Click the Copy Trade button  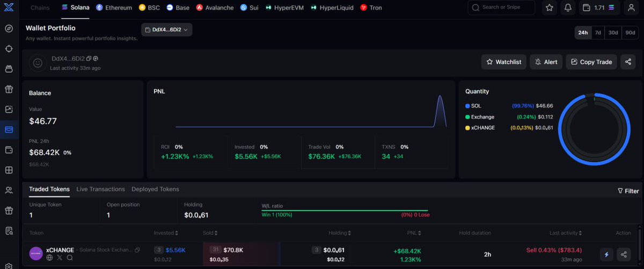(591, 62)
